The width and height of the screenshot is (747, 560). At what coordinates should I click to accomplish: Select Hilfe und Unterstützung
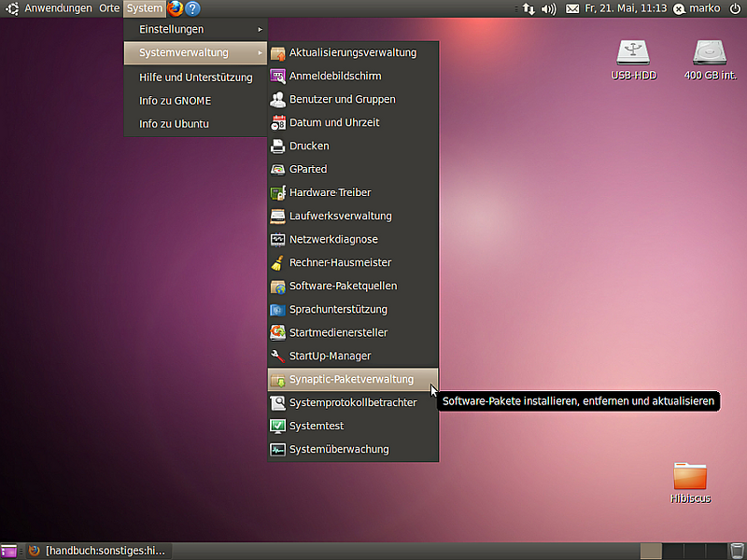coord(195,77)
